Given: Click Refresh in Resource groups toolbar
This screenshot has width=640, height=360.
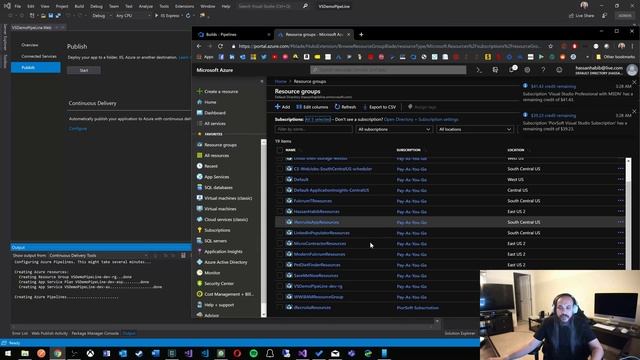Looking at the screenshot, I should 345,107.
